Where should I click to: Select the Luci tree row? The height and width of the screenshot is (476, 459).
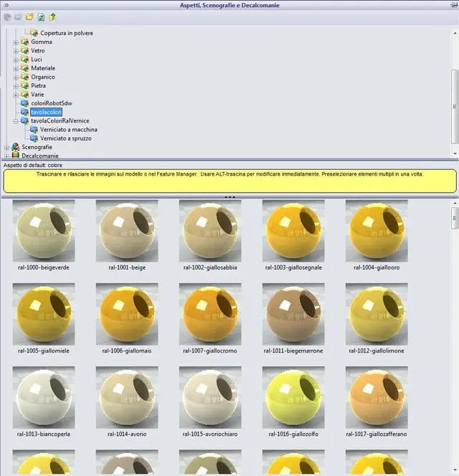(x=37, y=59)
